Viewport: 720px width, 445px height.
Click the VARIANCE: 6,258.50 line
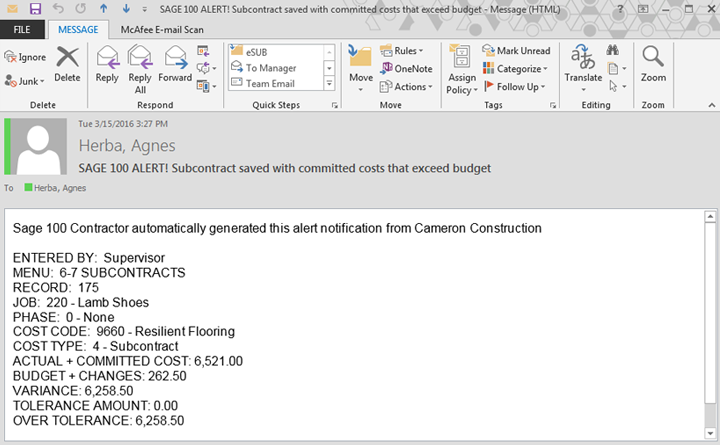(73, 391)
